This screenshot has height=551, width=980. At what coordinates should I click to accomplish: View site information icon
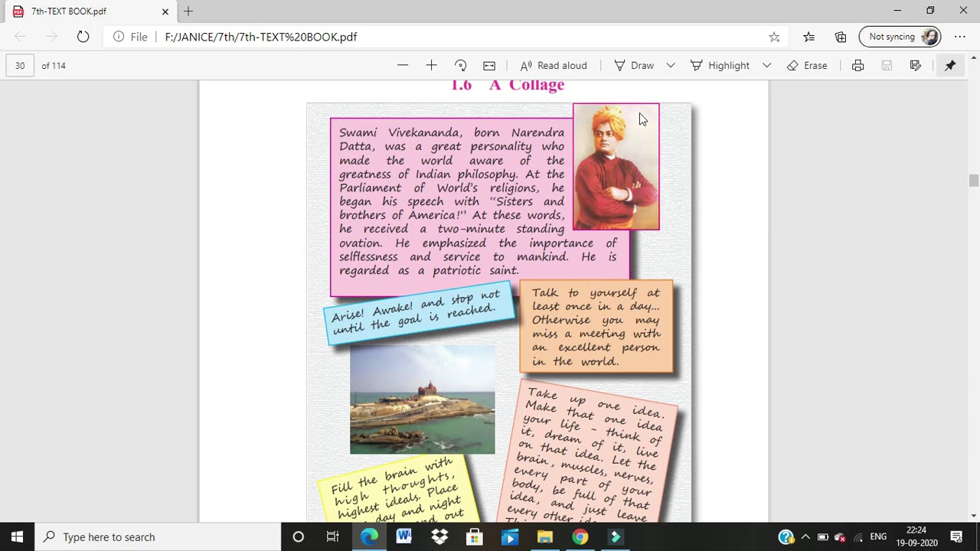click(x=119, y=37)
